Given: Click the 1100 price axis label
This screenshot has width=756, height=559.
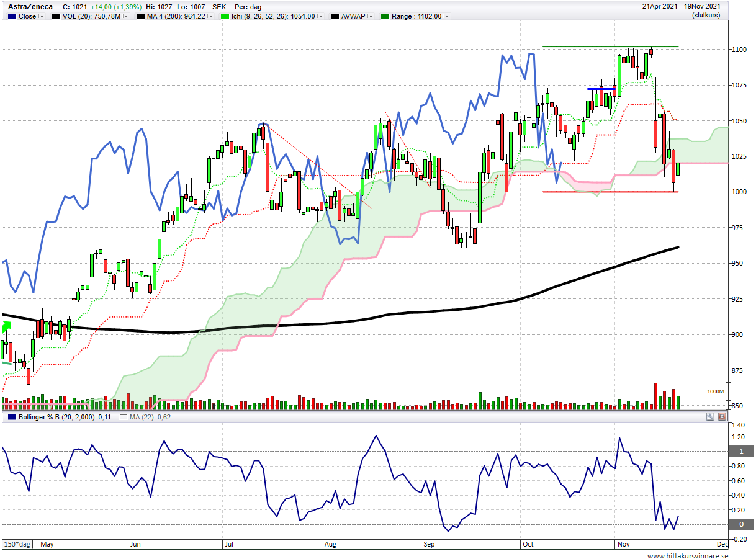Looking at the screenshot, I should tap(738, 50).
